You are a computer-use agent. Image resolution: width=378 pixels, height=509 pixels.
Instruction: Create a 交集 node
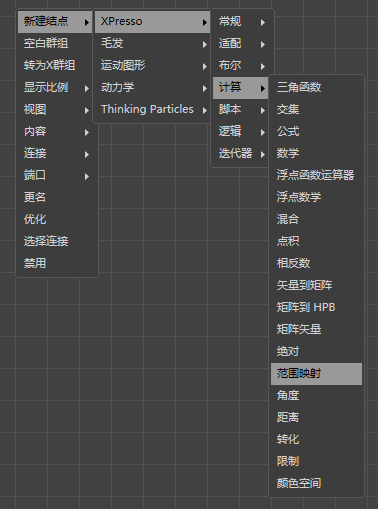coord(316,109)
